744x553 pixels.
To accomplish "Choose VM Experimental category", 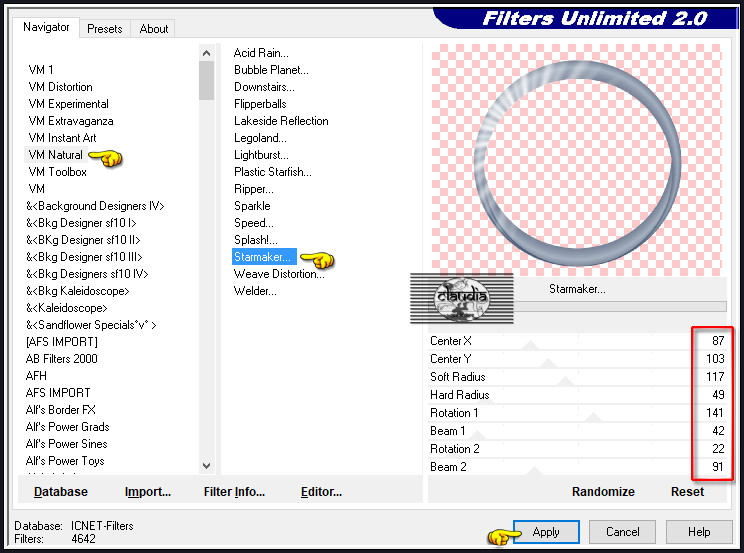I will 68,104.
